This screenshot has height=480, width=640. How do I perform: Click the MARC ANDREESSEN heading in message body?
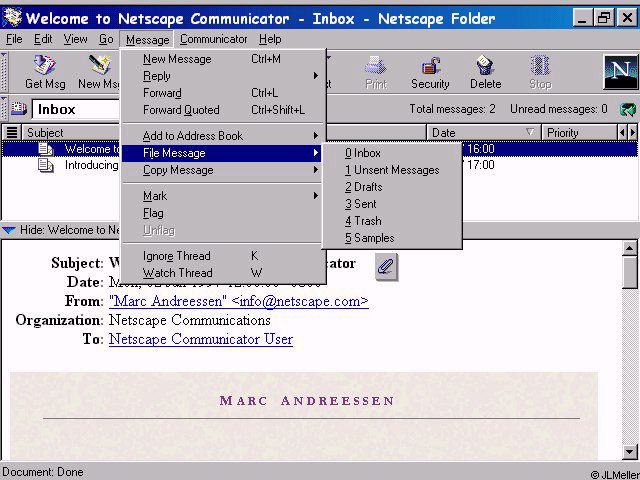click(307, 401)
